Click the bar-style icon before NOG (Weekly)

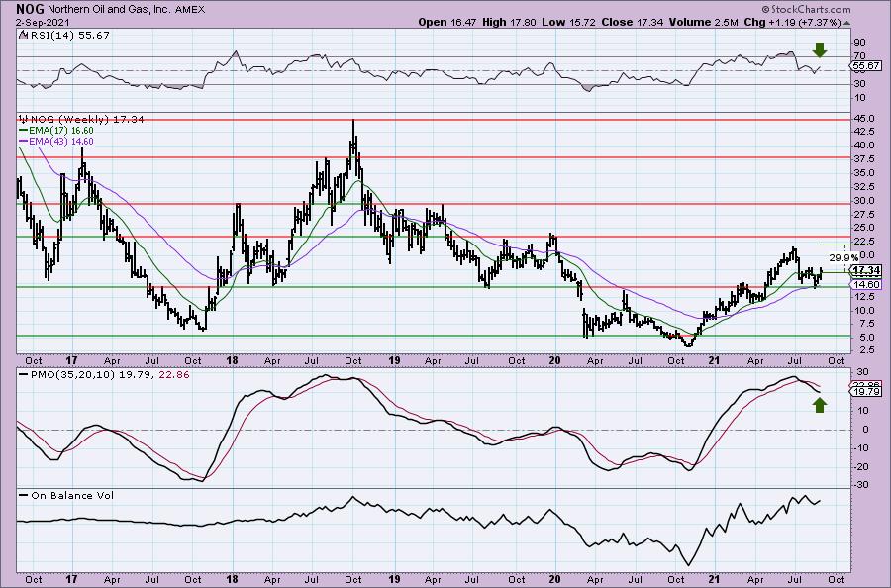coord(24,120)
